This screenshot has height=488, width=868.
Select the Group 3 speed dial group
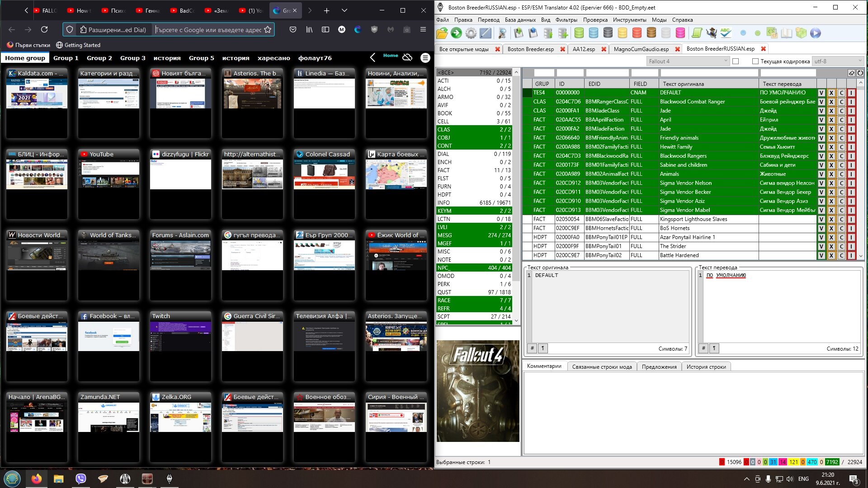pyautogui.click(x=132, y=58)
